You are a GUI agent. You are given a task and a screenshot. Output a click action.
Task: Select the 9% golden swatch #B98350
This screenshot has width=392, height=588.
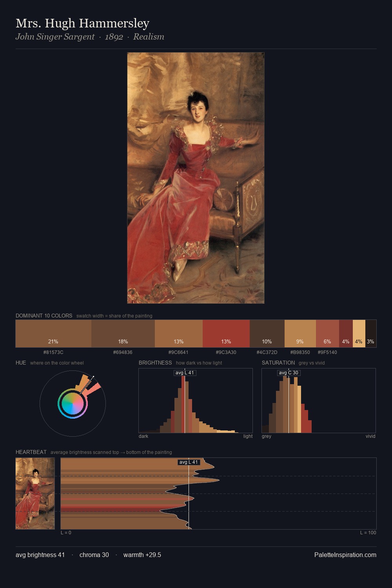[300, 334]
